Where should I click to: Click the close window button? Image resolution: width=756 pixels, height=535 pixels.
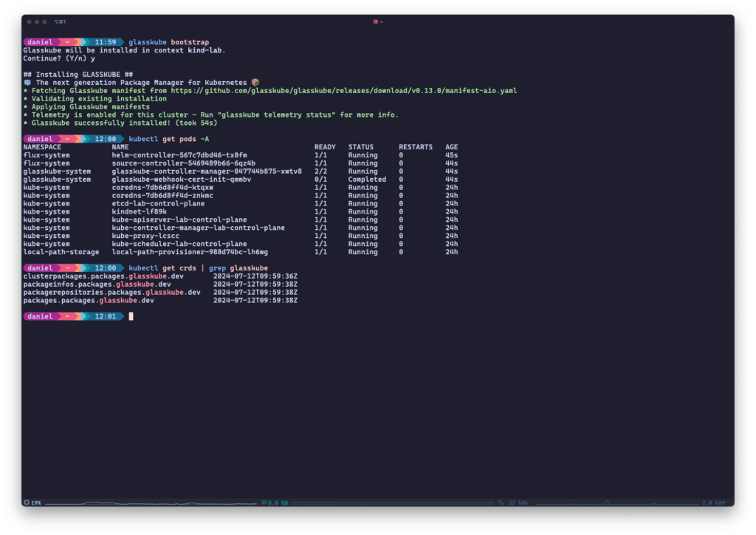pos(29,22)
